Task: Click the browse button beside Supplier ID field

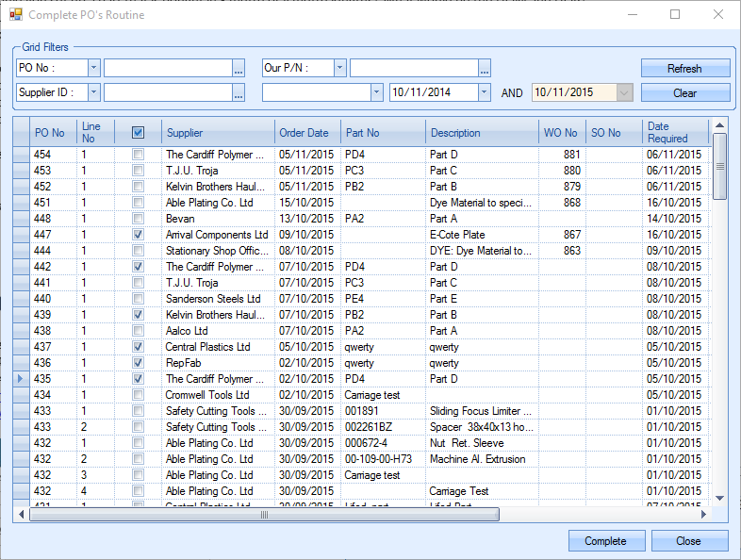Action: [x=239, y=92]
